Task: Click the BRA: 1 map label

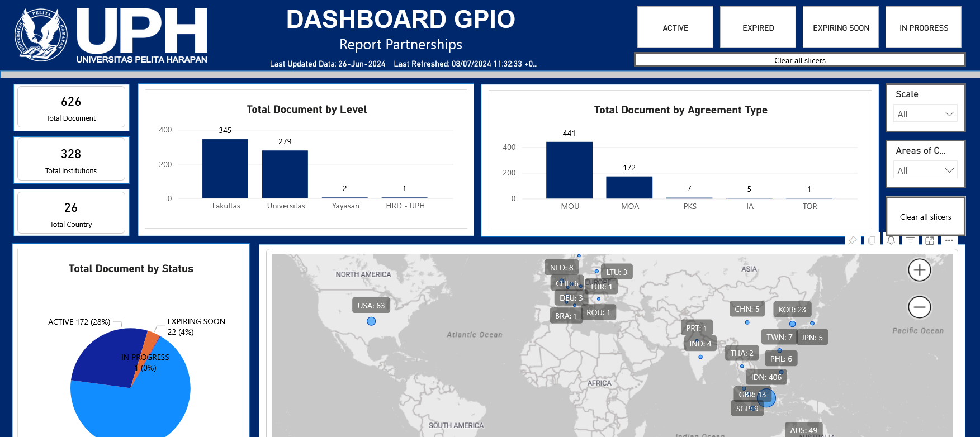Action: coord(566,316)
